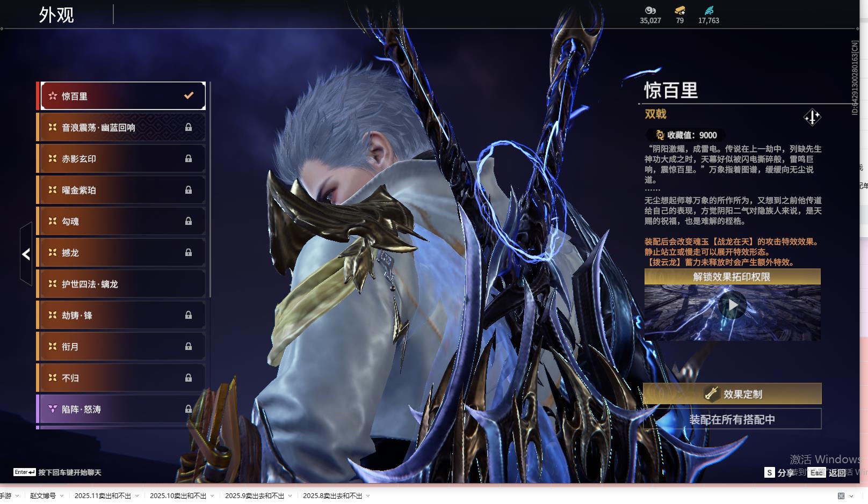The height and width of the screenshot is (504, 868).
Task: Open dropdown arrow beside 赵文博号 tab
Action: pos(62,496)
